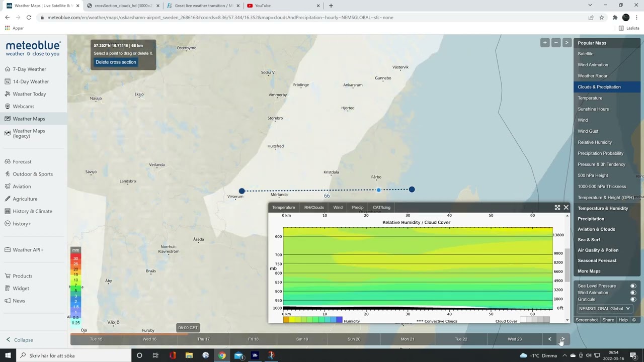Open the Widget page
The width and height of the screenshot is (644, 362).
(x=21, y=289)
